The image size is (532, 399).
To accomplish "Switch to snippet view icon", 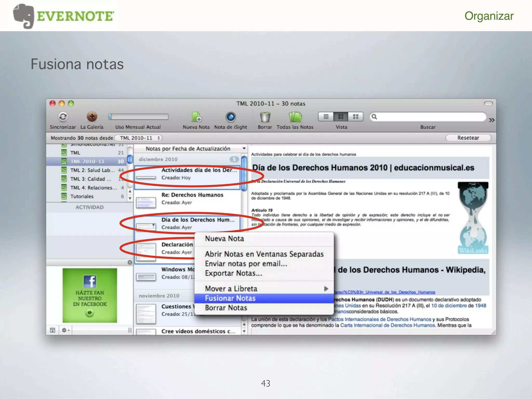I will pos(341,117).
